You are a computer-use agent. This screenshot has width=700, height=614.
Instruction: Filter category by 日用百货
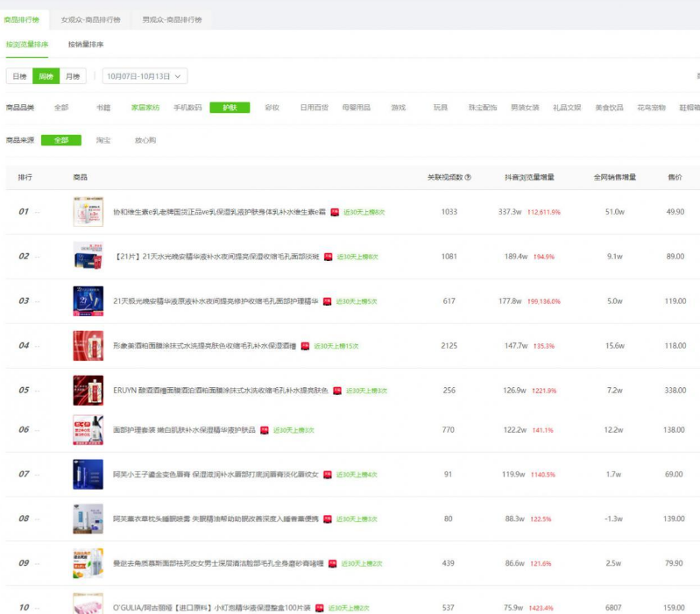coord(315,108)
